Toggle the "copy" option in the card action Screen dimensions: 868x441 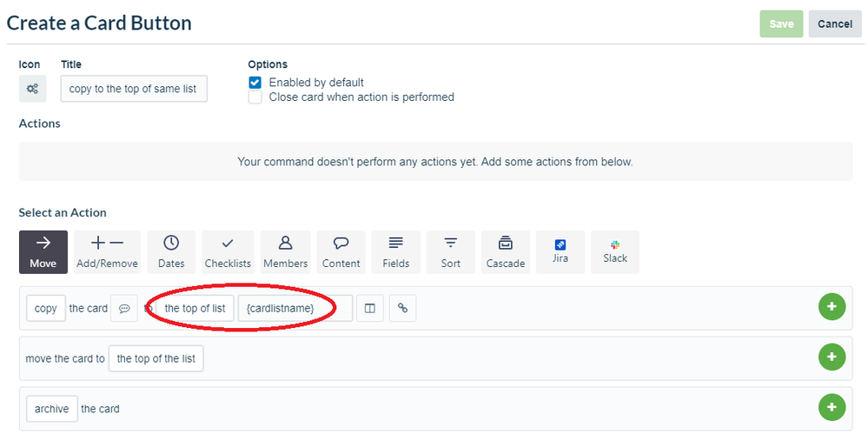click(x=46, y=308)
